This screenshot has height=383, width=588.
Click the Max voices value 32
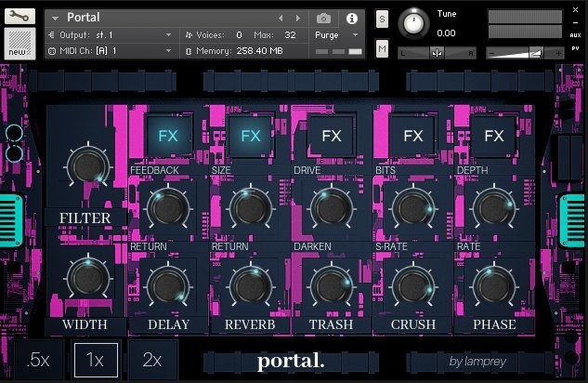290,35
